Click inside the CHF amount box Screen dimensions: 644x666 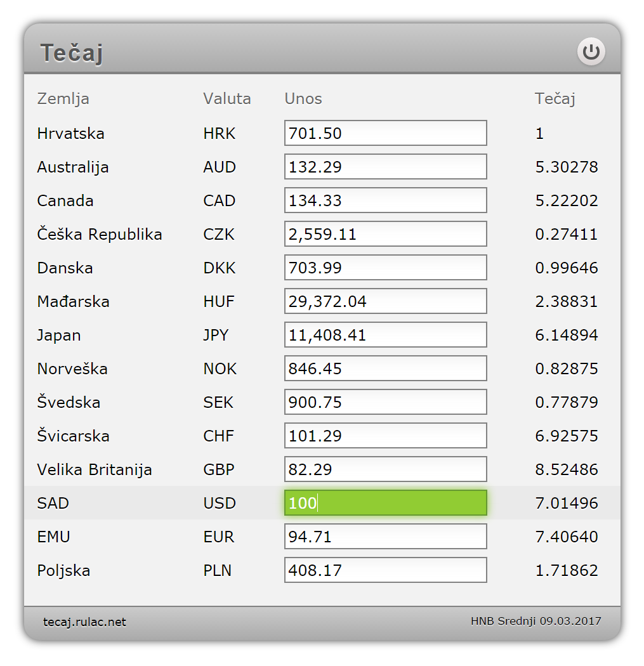(385, 435)
